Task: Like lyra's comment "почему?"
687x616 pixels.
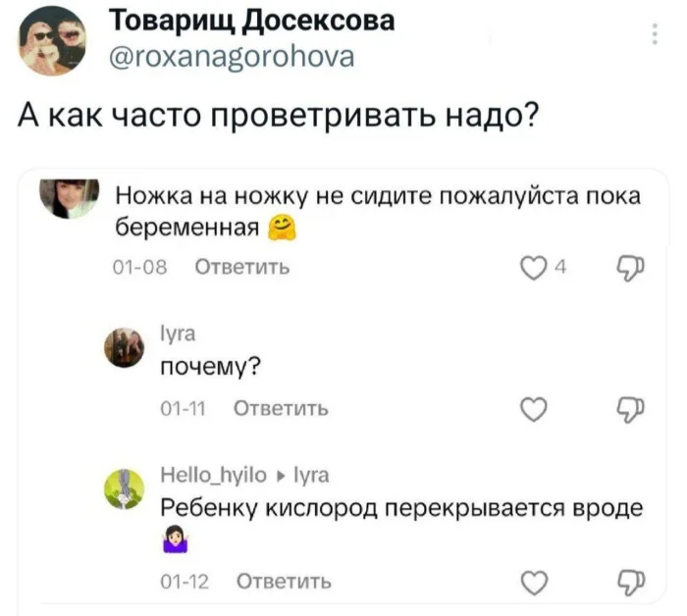Action: point(534,408)
